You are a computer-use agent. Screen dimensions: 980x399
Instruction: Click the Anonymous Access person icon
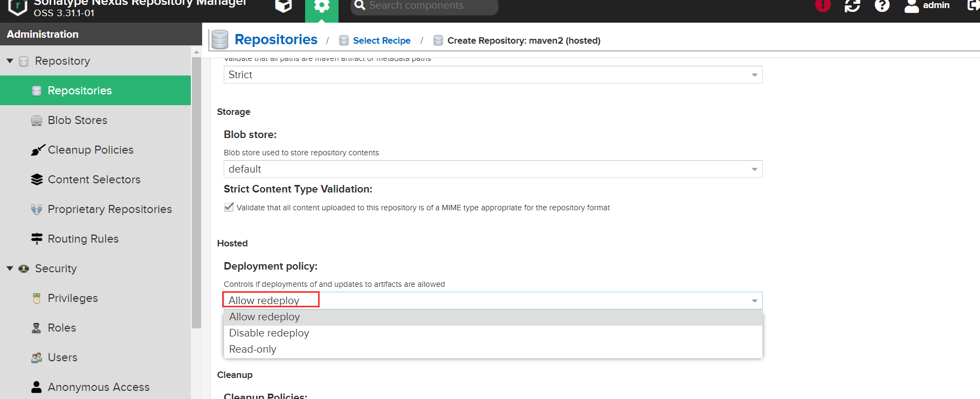(x=37, y=387)
